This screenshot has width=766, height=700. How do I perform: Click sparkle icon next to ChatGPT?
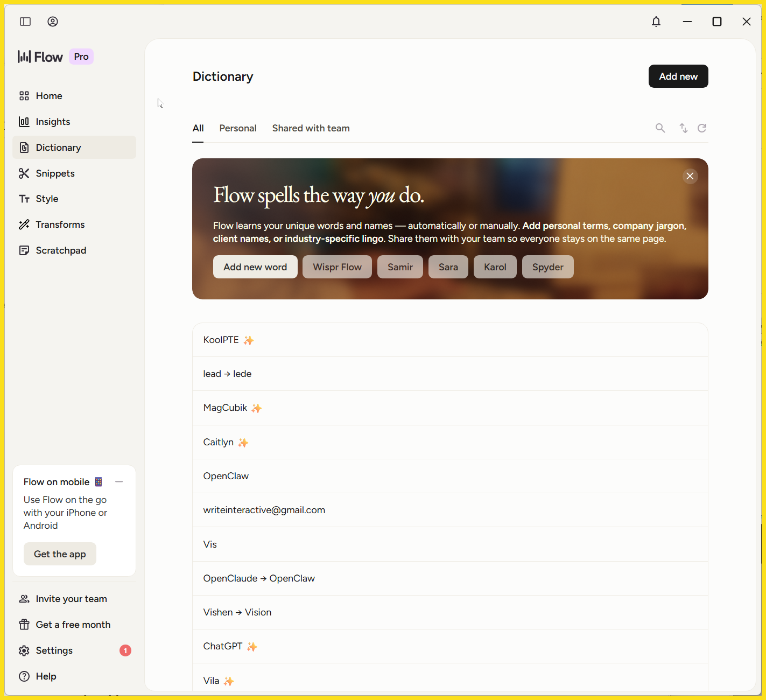click(x=252, y=647)
